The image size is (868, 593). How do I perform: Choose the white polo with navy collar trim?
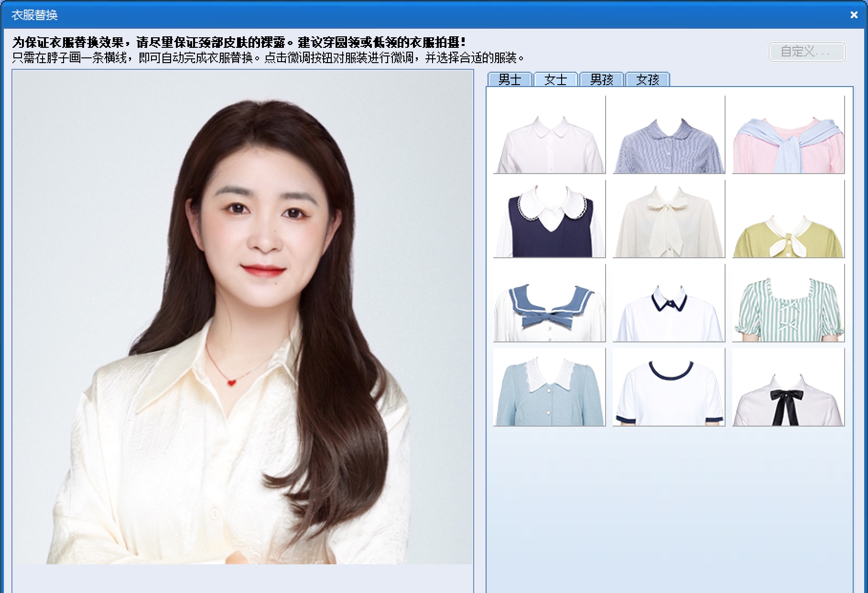click(669, 303)
